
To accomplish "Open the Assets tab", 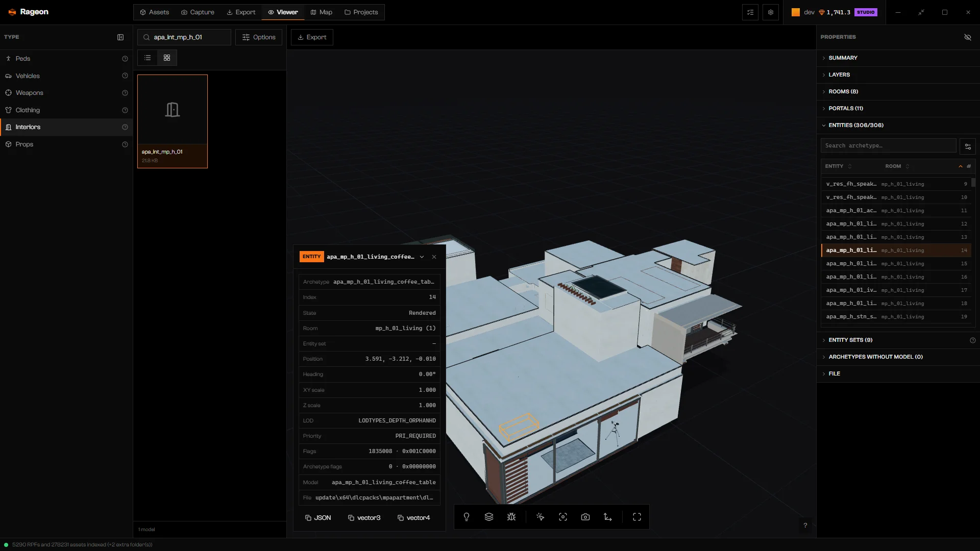I will coord(154,12).
